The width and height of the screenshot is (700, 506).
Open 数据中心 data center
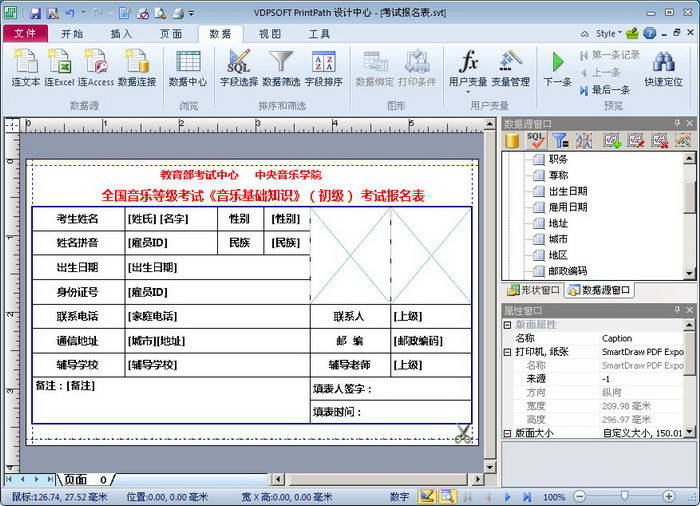(188, 68)
